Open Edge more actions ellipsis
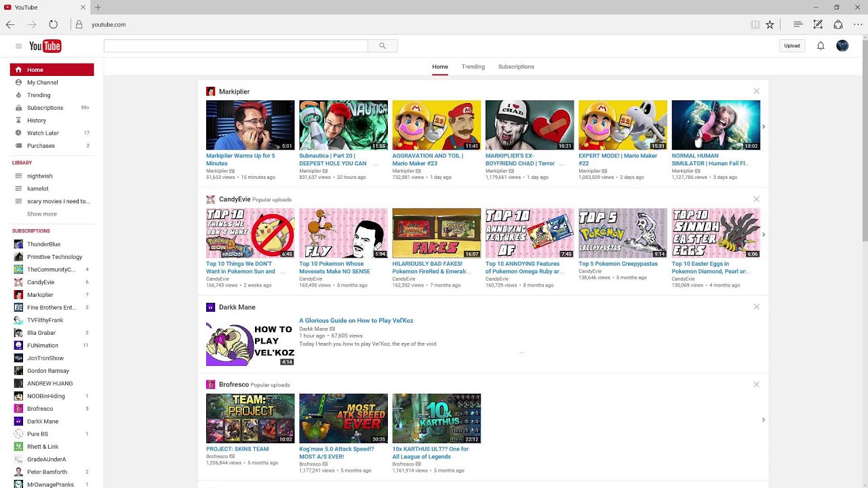This screenshot has height=488, width=868. tap(858, 24)
